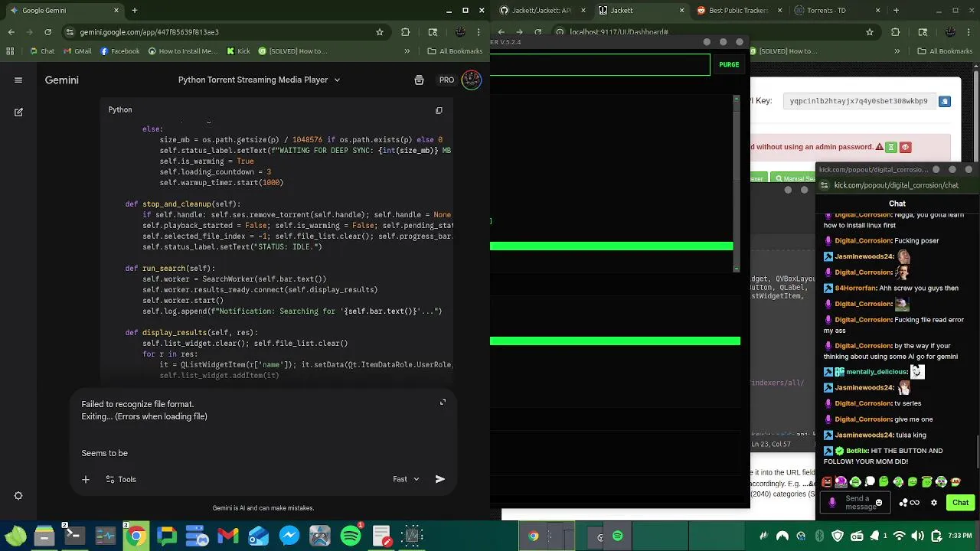Click the Send a message chat field
Image resolution: width=980 pixels, height=551 pixels.
click(856, 503)
